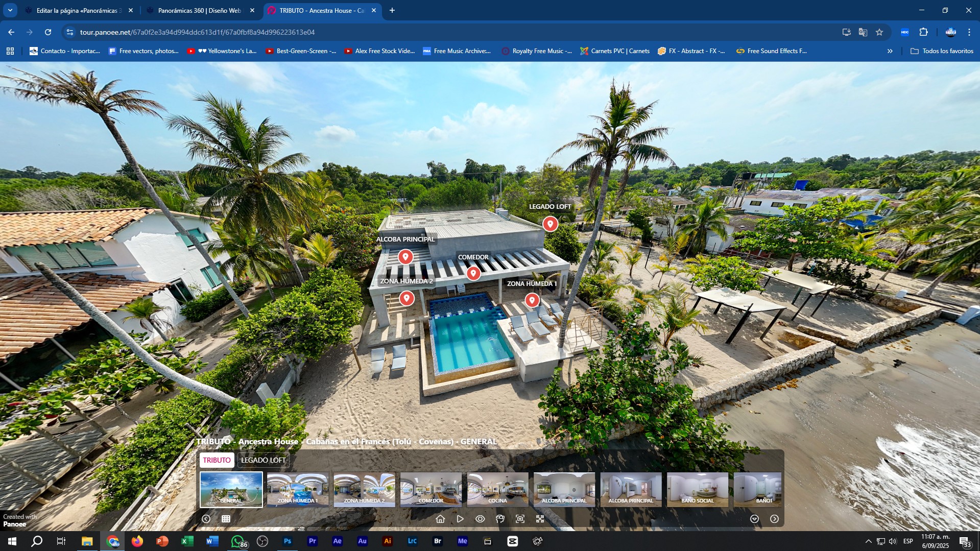Go to next scene with right arrow

774,519
